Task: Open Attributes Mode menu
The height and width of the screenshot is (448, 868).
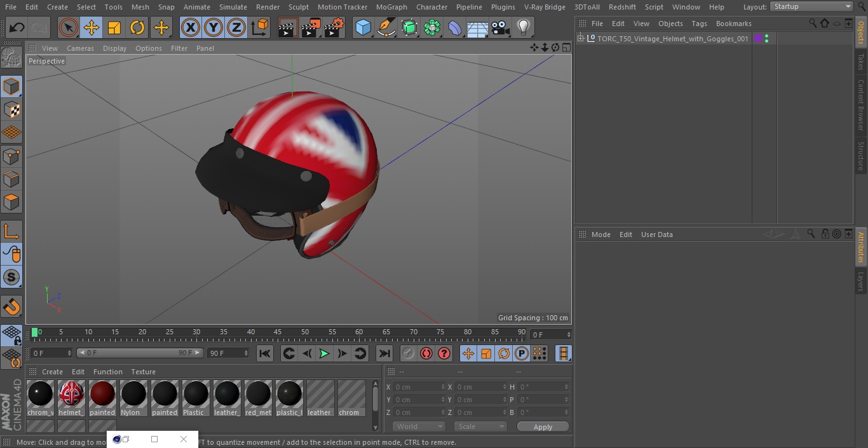Action: 600,234
